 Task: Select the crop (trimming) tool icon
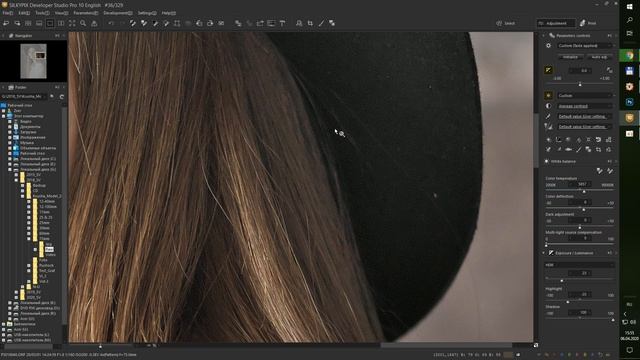[x=310, y=23]
